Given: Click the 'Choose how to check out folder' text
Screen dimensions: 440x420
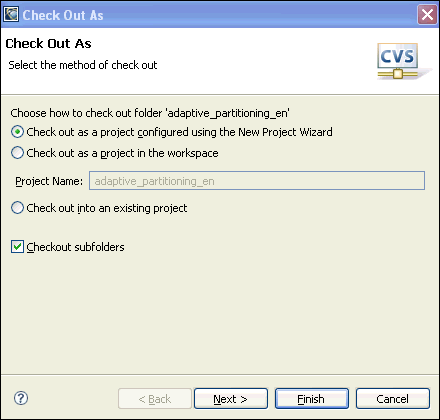Looking at the screenshot, I should coord(150,113).
